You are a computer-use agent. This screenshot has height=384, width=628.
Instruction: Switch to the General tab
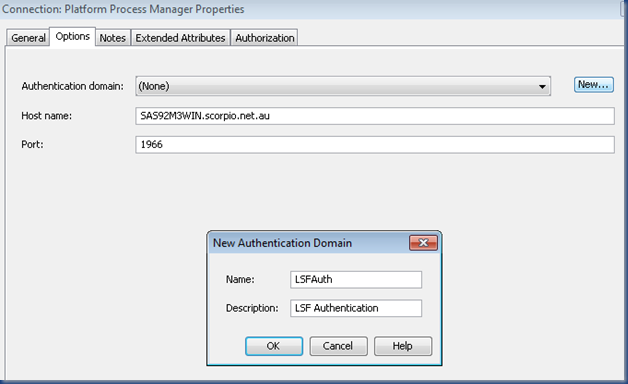28,38
